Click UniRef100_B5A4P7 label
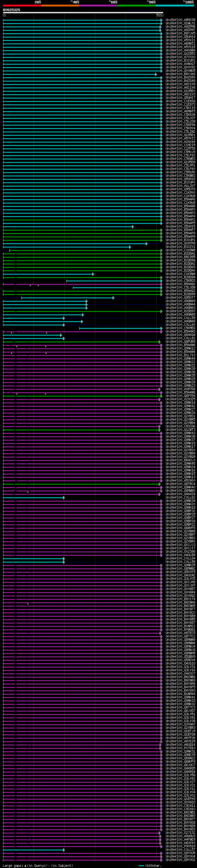 tap(180, 230)
